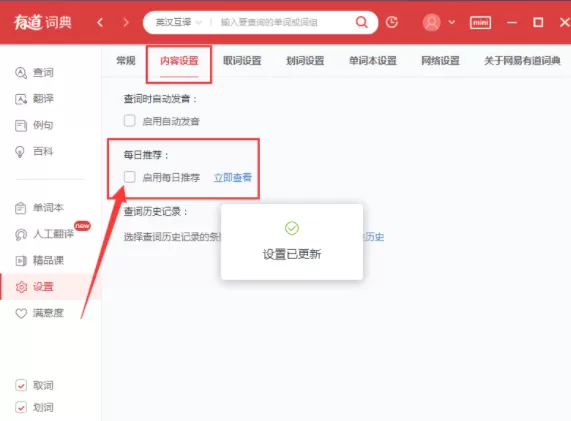The height and width of the screenshot is (421, 571).
Task: Switch to the 单词本设置 tab
Action: tap(373, 61)
